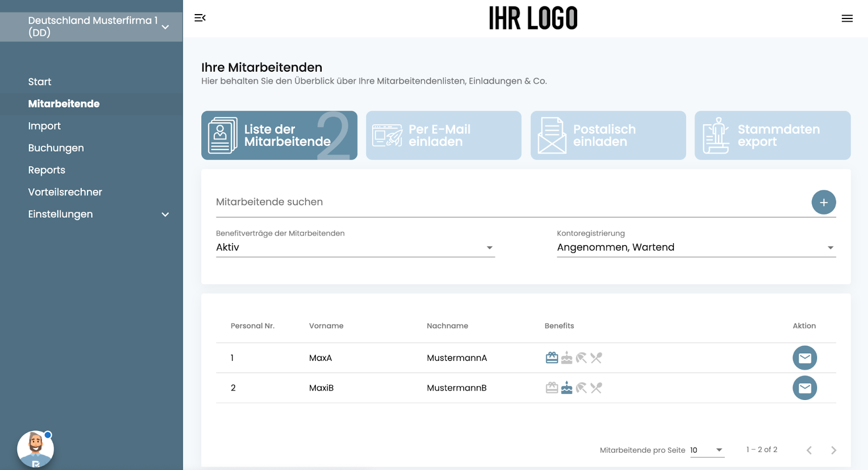868x470 pixels.
Task: Select the MaxA first name cell
Action: (321, 358)
